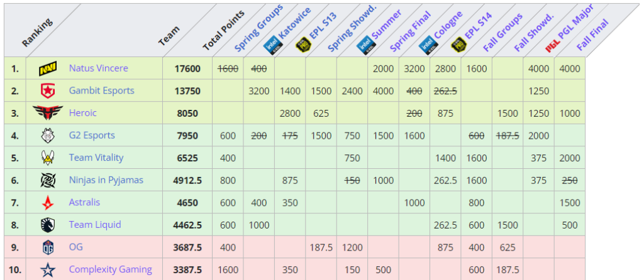Click the OG team logo
The image size is (644, 280).
click(48, 247)
